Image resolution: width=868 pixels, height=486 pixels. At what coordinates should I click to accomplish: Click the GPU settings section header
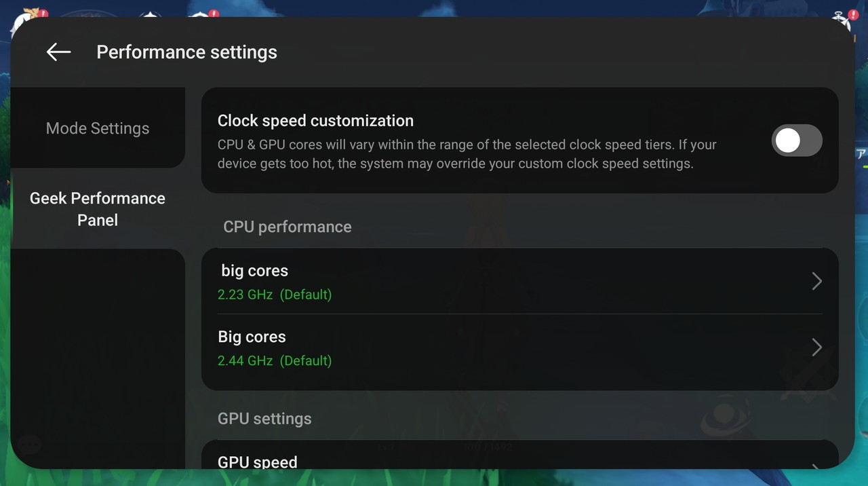[x=264, y=419]
